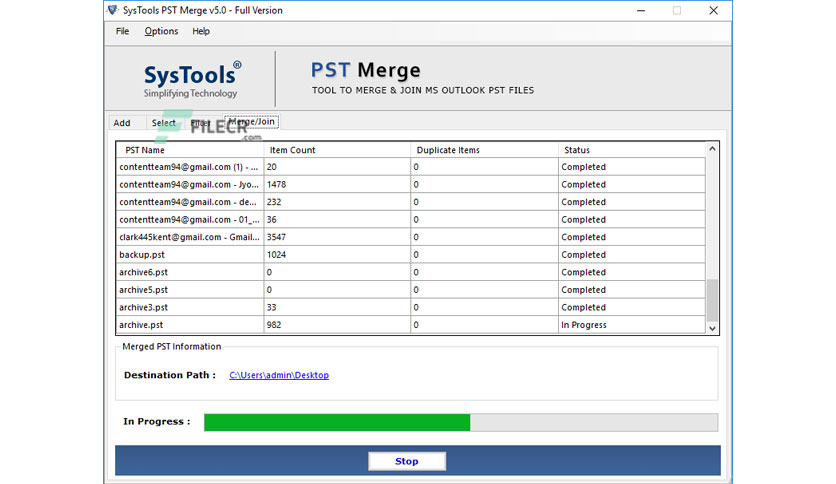Click the PST Name column header
The width and height of the screenshot is (836, 484).
click(x=190, y=150)
